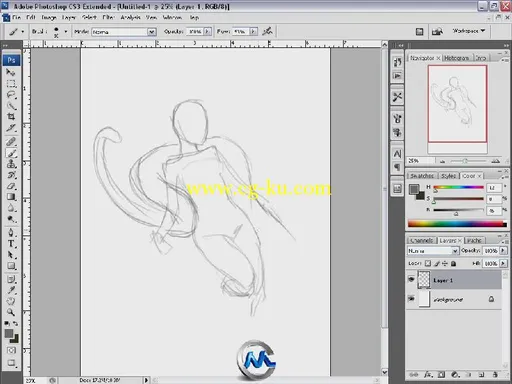Enable the airbrush option icon
The width and height of the screenshot is (512, 384).
[267, 31]
